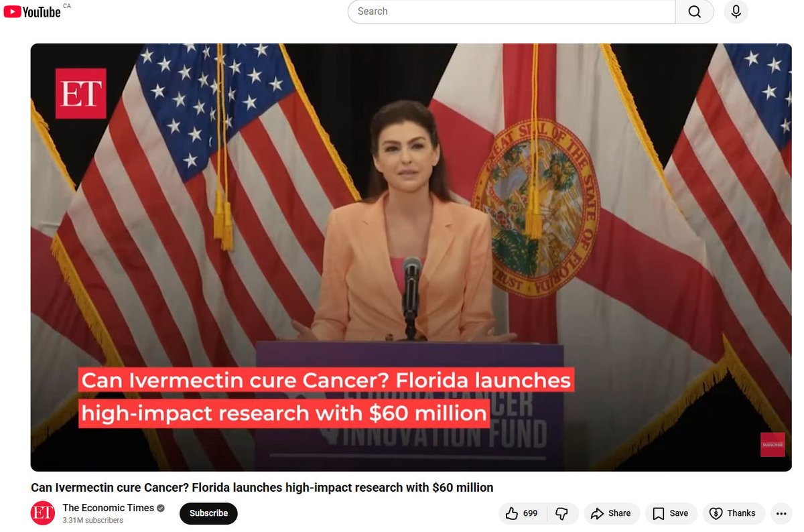This screenshot has width=804, height=532.
Task: Click the 3.31M subscribers text
Action: pos(93,521)
